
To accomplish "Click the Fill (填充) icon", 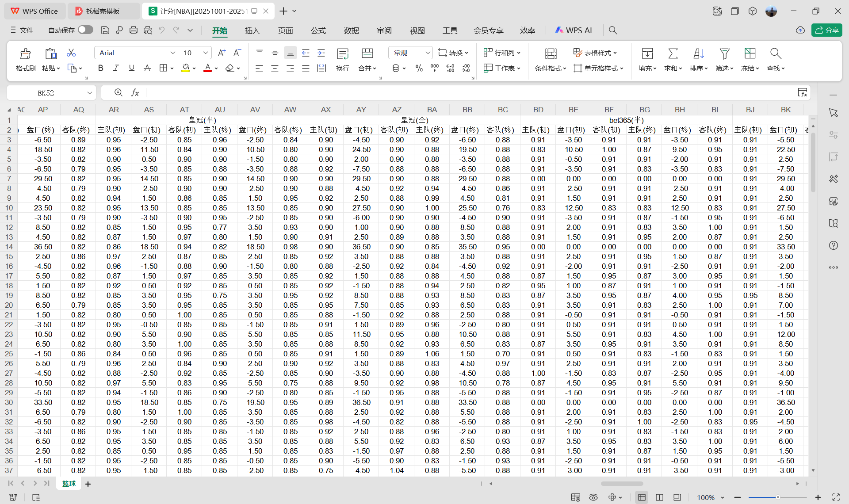I will [647, 54].
